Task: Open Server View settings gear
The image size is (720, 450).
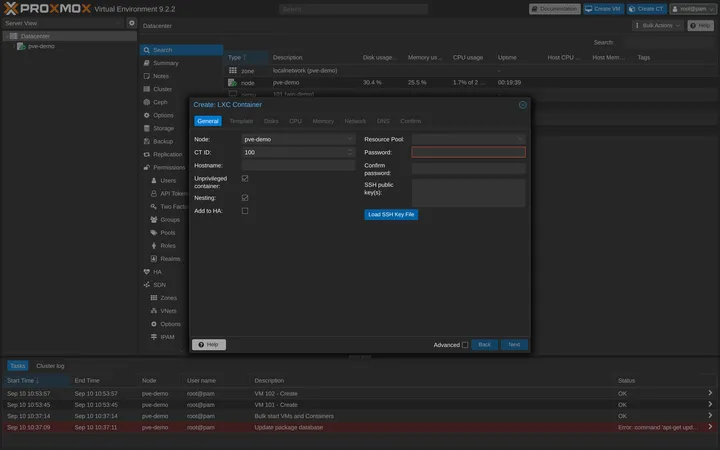Action: [x=132, y=22]
